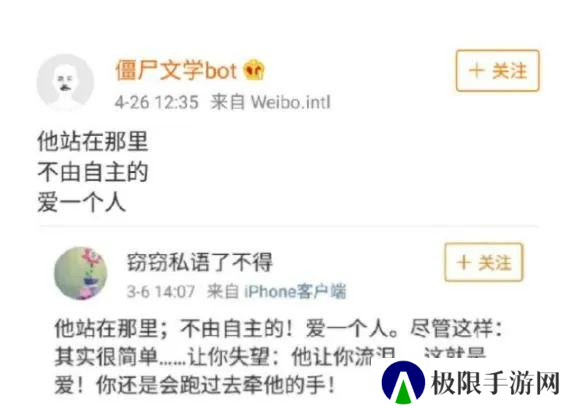Click the post line 爱一个人
Viewport: 571px width, 408px height.
(82, 203)
